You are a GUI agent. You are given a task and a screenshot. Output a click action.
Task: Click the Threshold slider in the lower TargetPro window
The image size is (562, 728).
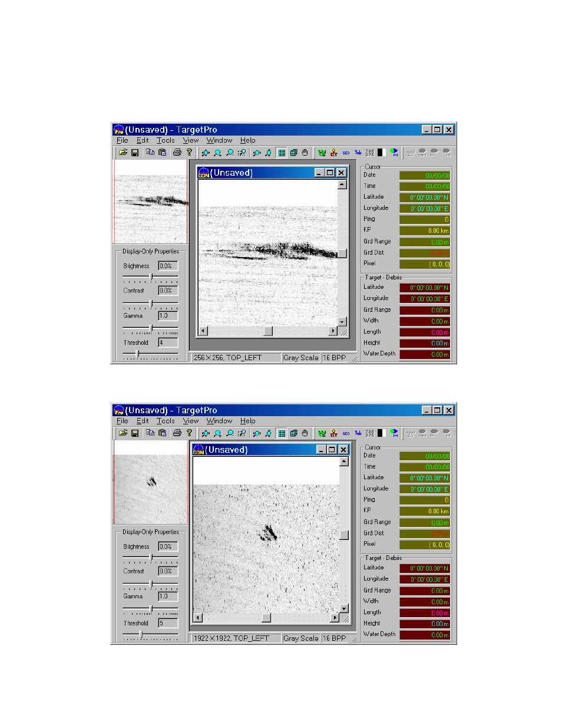click(x=150, y=635)
